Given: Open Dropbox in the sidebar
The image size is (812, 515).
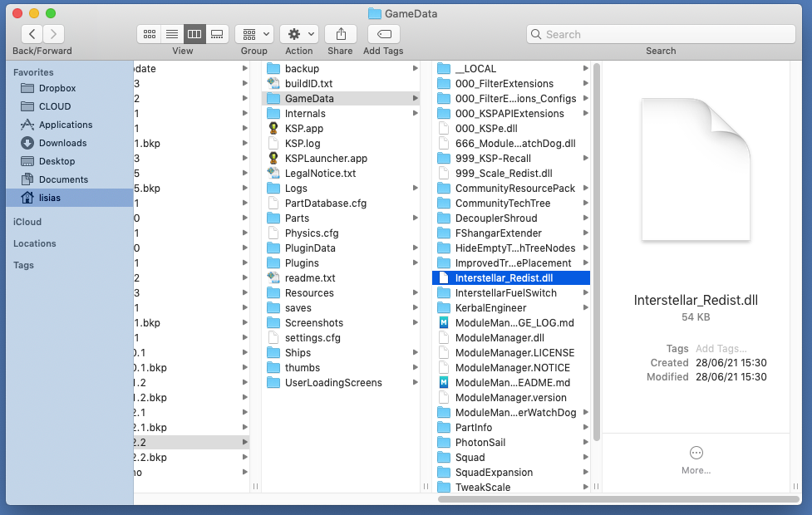Looking at the screenshot, I should pyautogui.click(x=69, y=88).
